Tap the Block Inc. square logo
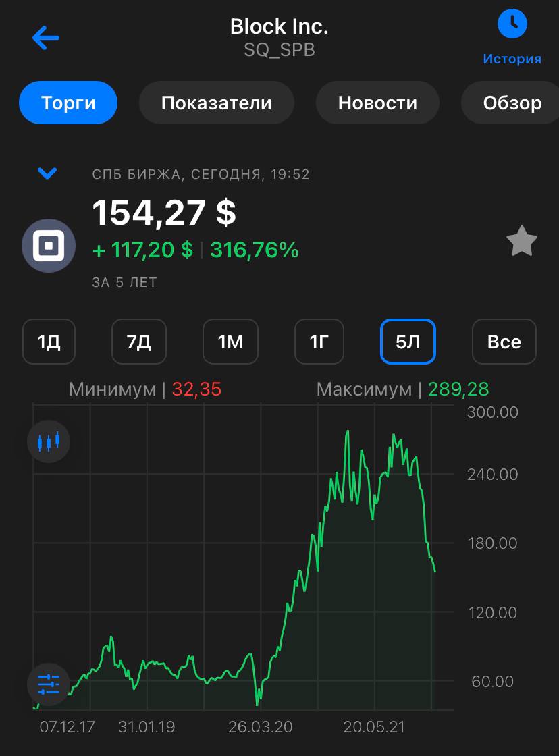 (x=48, y=246)
